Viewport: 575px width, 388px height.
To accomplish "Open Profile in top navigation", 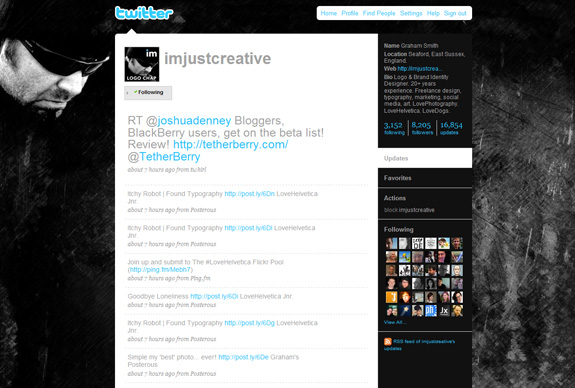I will click(x=350, y=13).
